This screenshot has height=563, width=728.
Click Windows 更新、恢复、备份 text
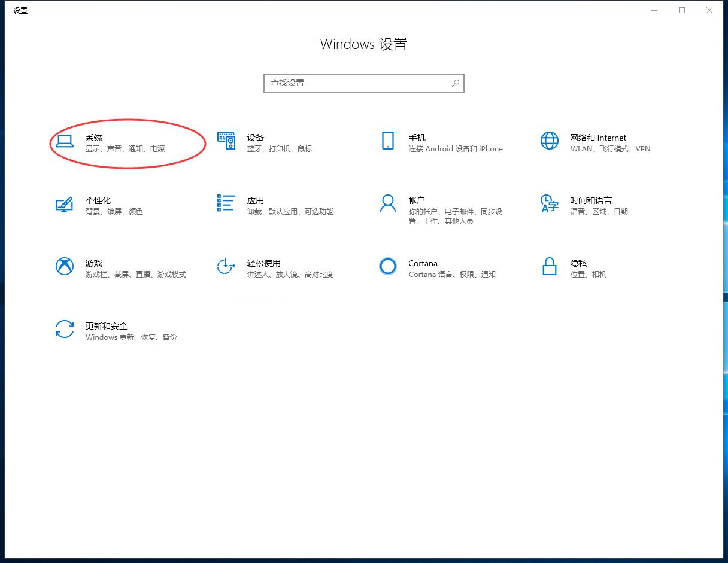(x=131, y=337)
